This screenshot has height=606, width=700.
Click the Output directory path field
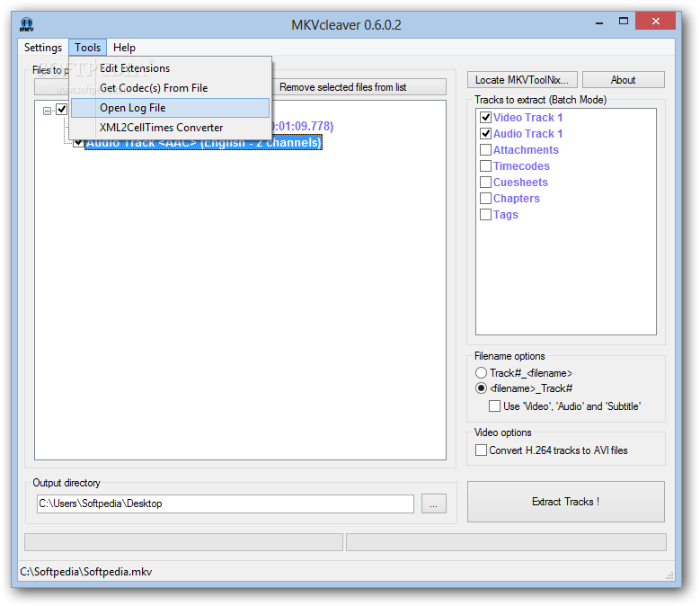point(226,504)
